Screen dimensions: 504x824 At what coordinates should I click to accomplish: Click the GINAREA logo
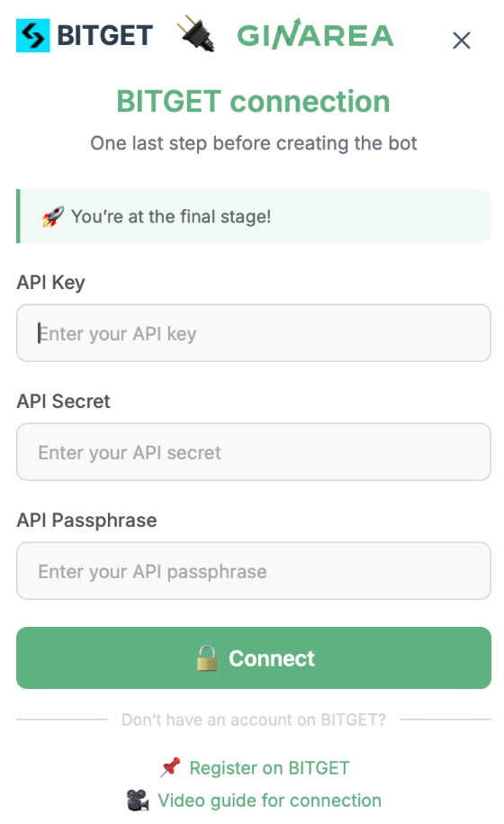pyautogui.click(x=315, y=35)
